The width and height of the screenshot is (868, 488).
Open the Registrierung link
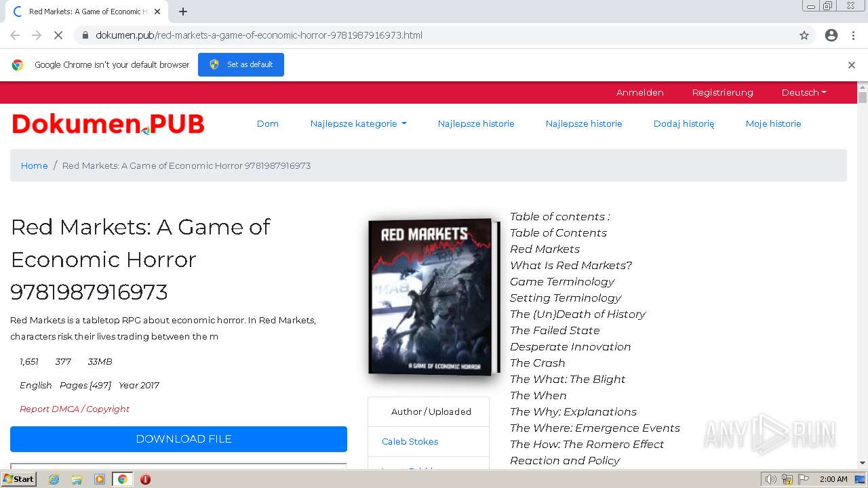point(722,92)
